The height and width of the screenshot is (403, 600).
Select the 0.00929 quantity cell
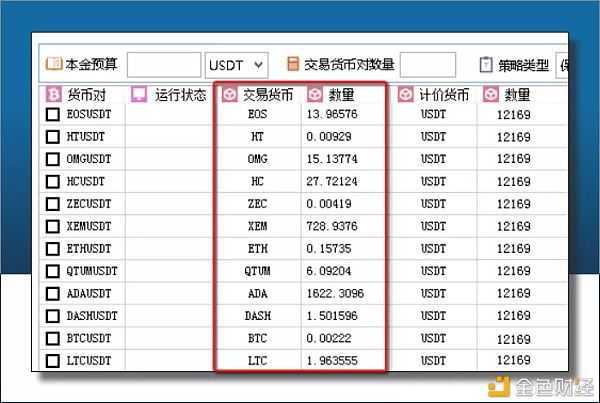tap(342, 137)
